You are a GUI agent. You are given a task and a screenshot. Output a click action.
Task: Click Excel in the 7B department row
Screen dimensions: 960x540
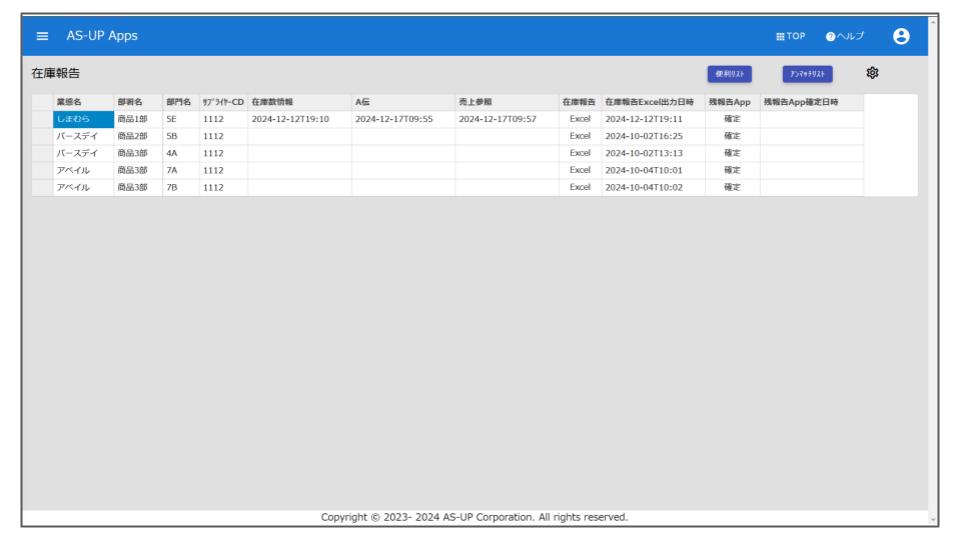click(x=580, y=187)
